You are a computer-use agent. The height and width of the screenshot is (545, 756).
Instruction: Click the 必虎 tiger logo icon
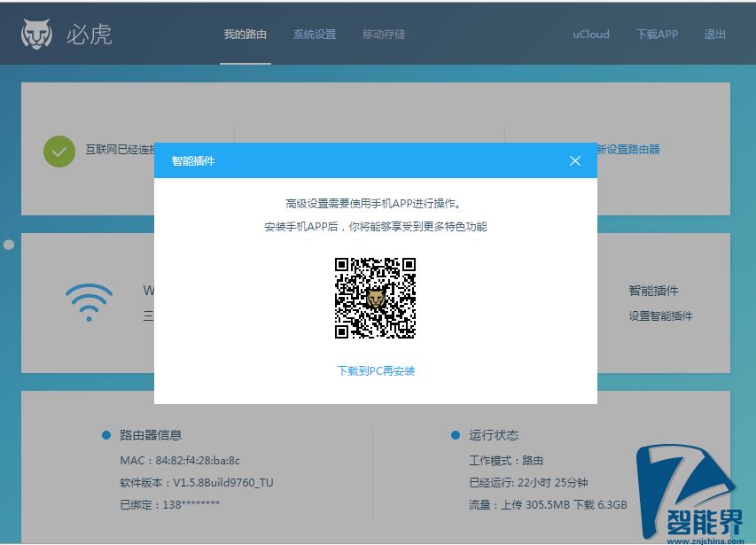[36, 34]
